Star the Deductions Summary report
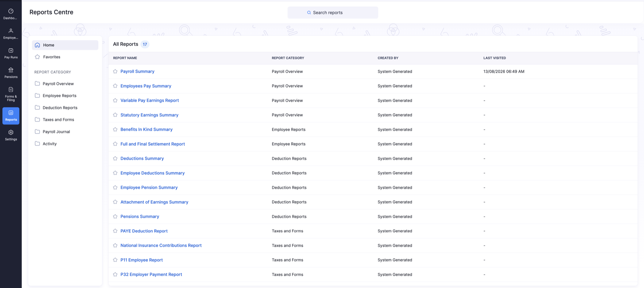644x288 pixels. point(115,158)
